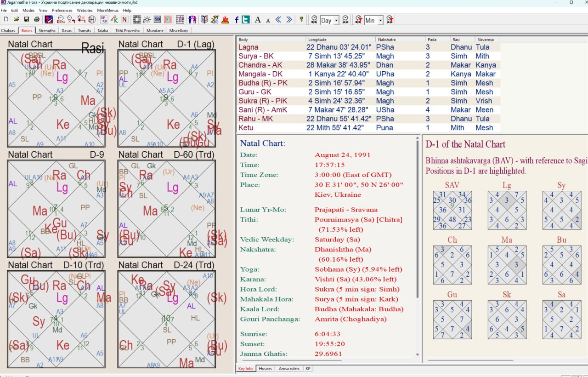Click the fire flame toolbar icon
The height and width of the screenshot is (377, 588).
click(225, 20)
